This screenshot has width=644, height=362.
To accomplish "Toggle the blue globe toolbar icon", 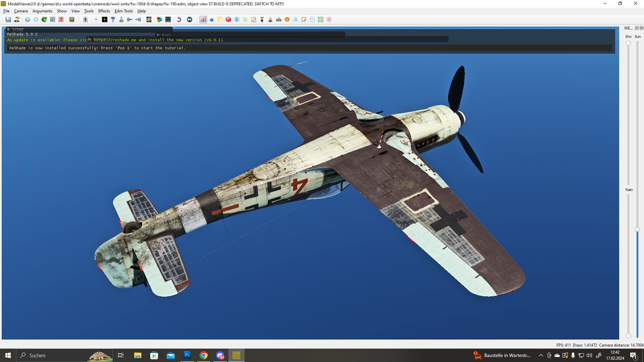I will click(x=28, y=19).
